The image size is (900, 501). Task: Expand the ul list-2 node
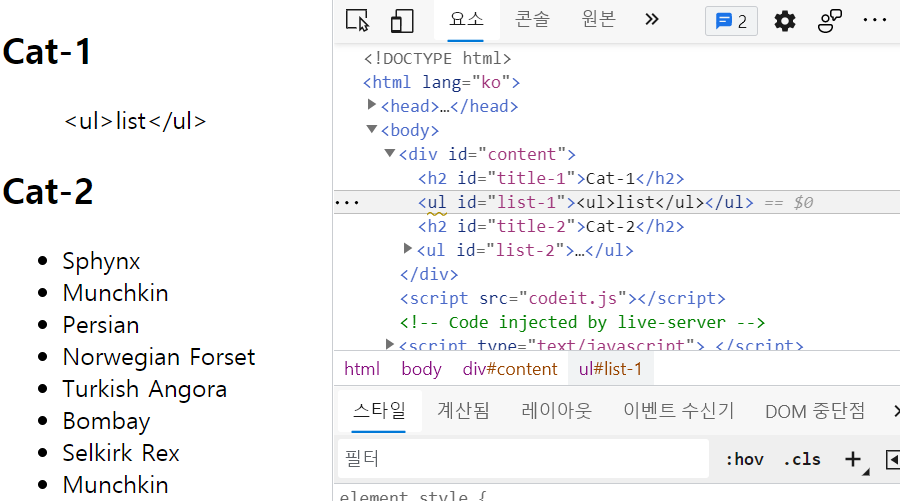pyautogui.click(x=408, y=248)
